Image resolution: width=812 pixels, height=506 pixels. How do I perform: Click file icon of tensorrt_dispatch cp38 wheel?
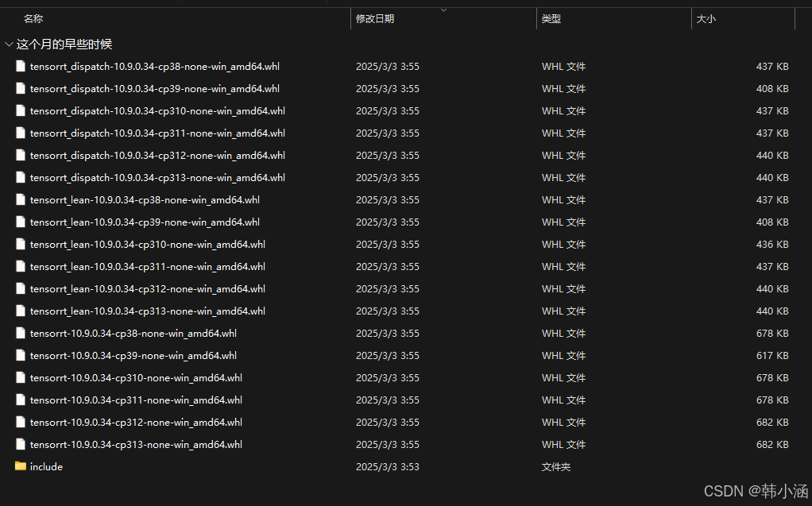[20, 66]
